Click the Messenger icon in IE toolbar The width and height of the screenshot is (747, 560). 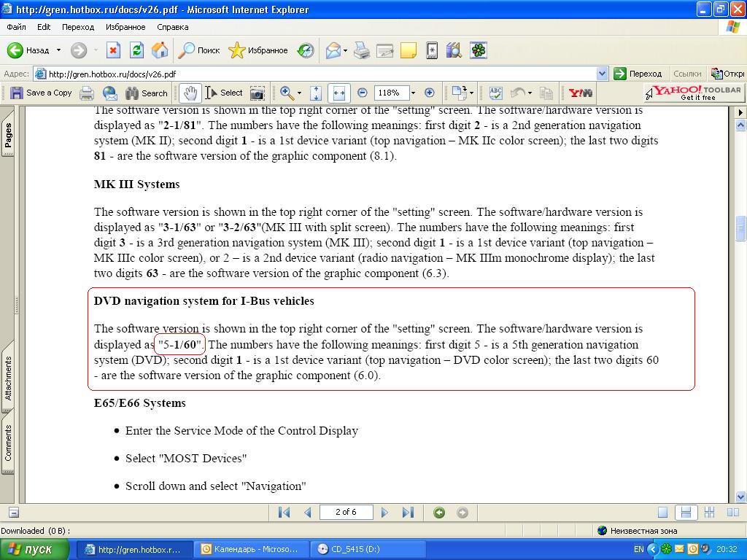pyautogui.click(x=432, y=50)
